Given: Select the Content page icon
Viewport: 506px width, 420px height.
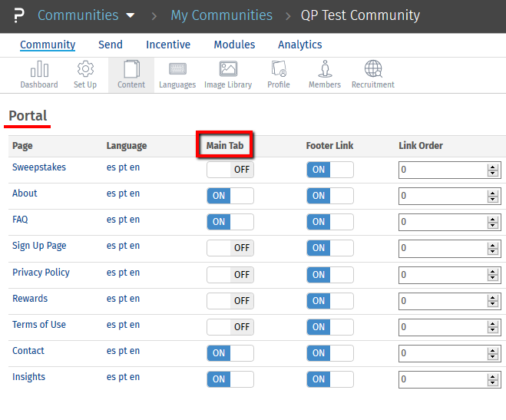Looking at the screenshot, I should click(x=131, y=74).
